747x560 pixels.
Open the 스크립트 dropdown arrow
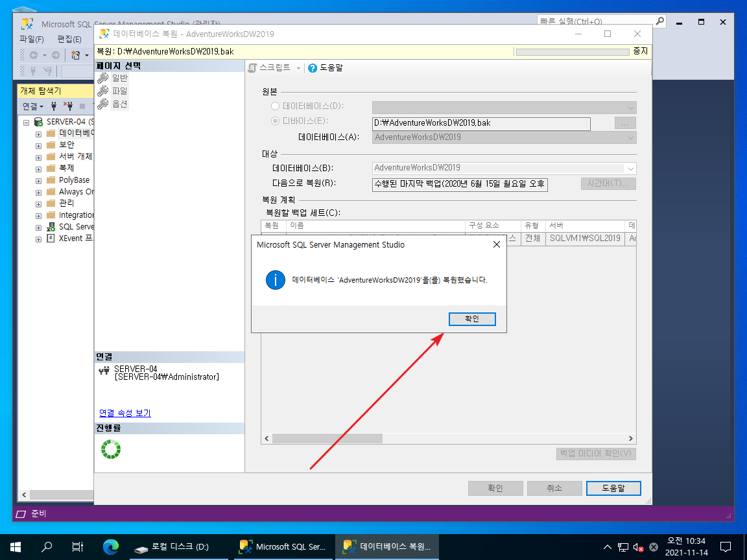pos(299,68)
